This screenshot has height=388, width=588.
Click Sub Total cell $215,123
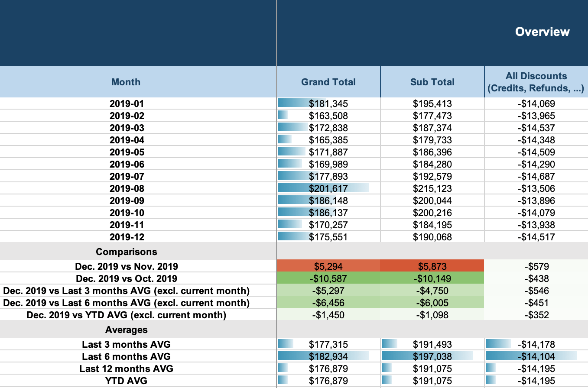coord(432,188)
